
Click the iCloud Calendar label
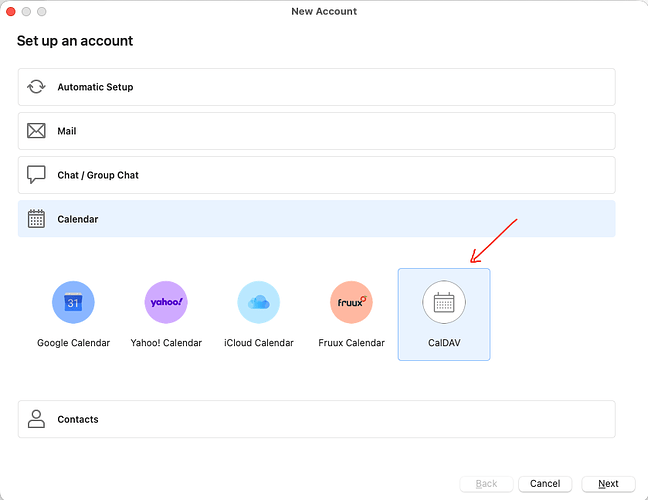pos(259,343)
